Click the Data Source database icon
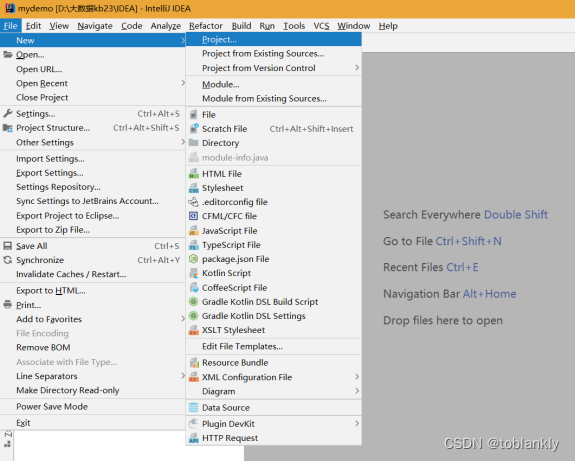 (194, 407)
